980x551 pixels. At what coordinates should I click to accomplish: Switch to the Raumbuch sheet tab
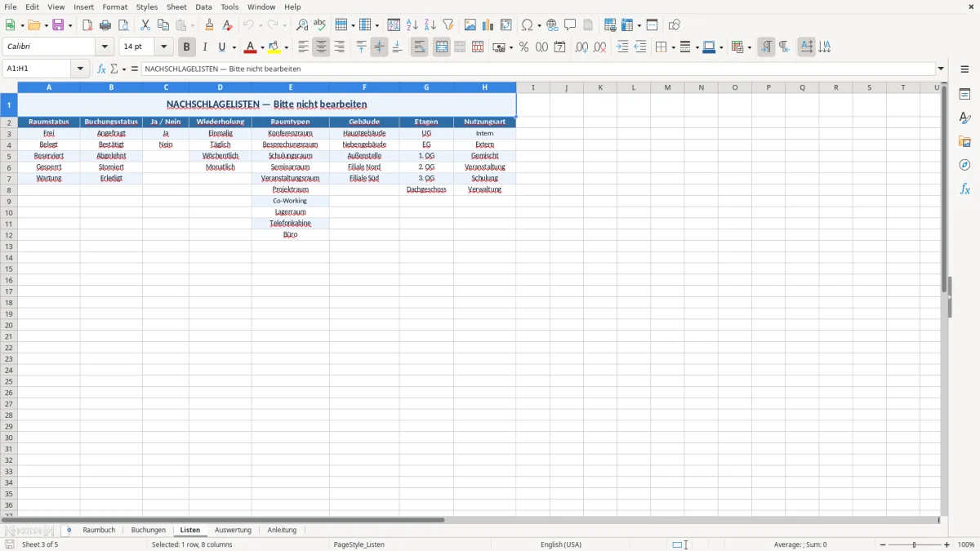click(x=99, y=530)
